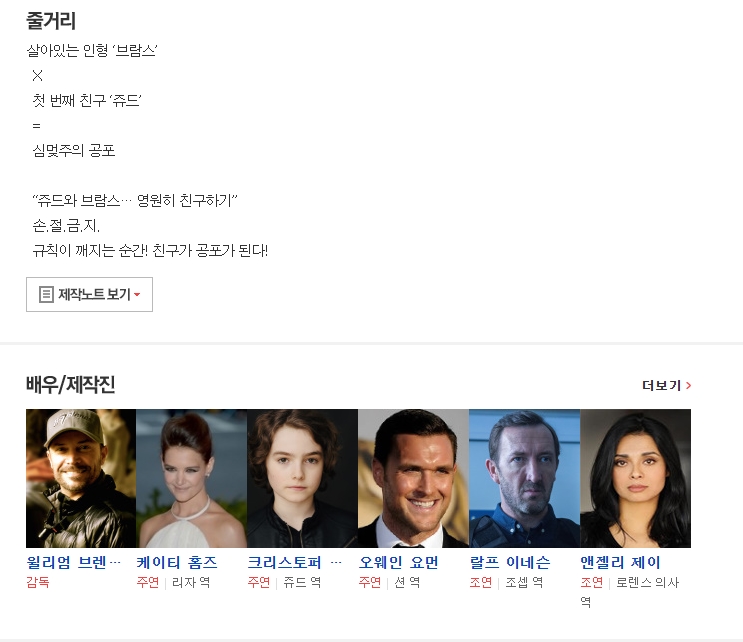Visit the 오웨인 요먼 name link

click(x=399, y=562)
